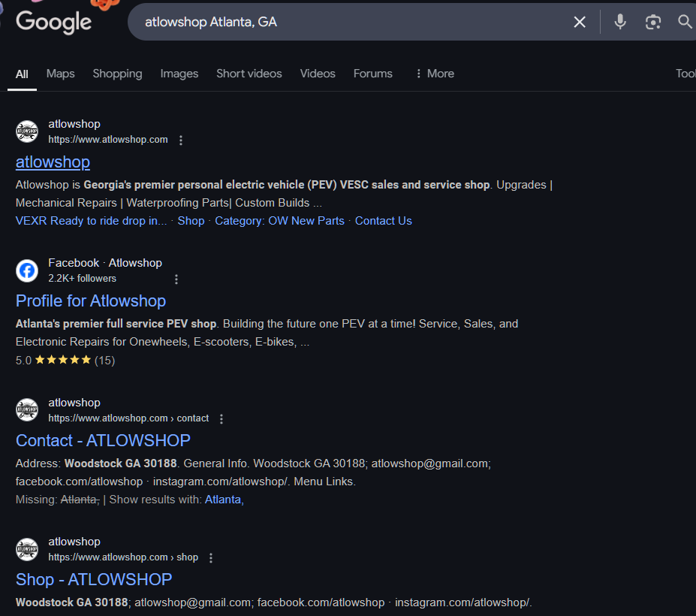This screenshot has width=696, height=616.
Task: Expand the More search filters menu
Action: [x=435, y=74]
